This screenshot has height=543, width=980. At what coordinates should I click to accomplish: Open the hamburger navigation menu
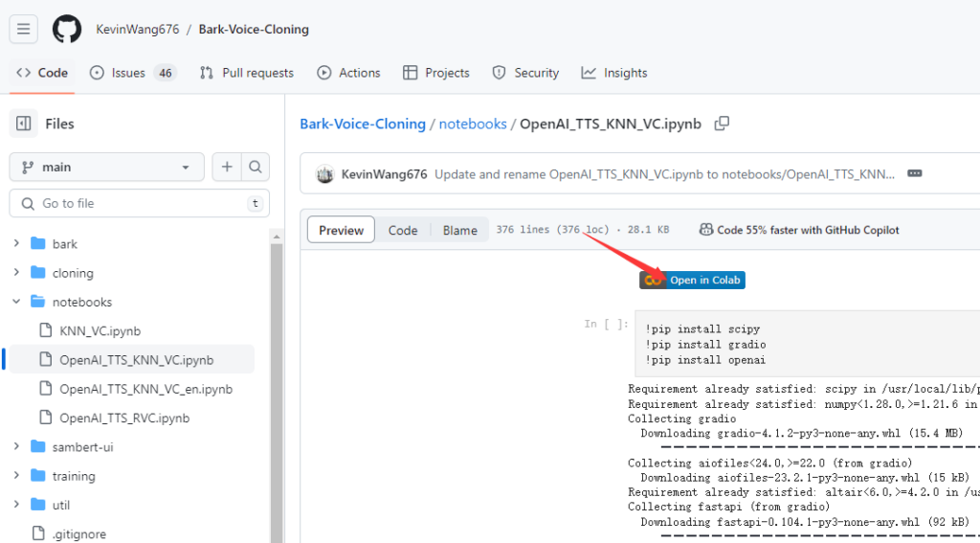(23, 29)
